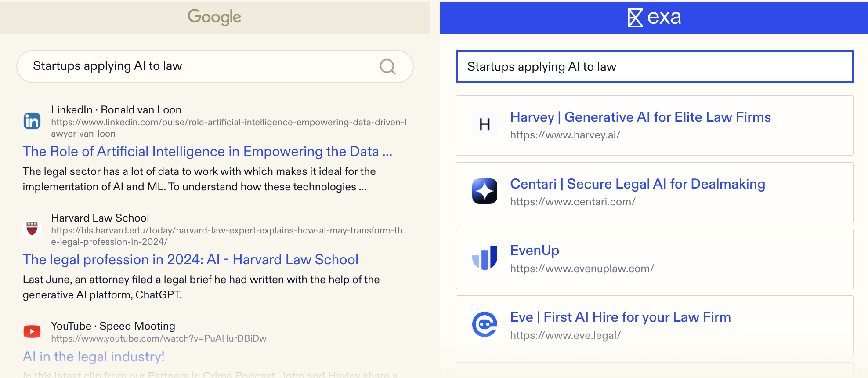Click the LinkedIn favicon icon
The image size is (868, 378).
tap(32, 121)
